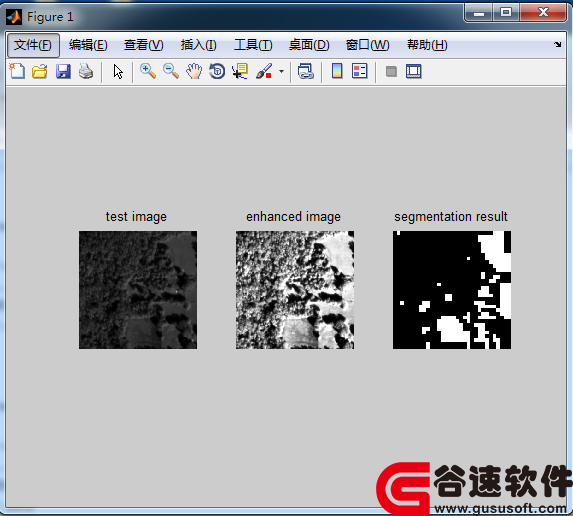
Task: Expand the Brush tool color dropdown arrow
Action: coord(281,71)
